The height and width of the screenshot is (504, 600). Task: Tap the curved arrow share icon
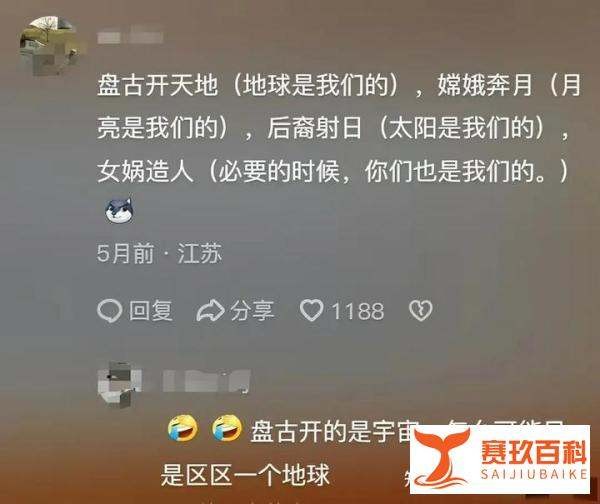click(210, 310)
